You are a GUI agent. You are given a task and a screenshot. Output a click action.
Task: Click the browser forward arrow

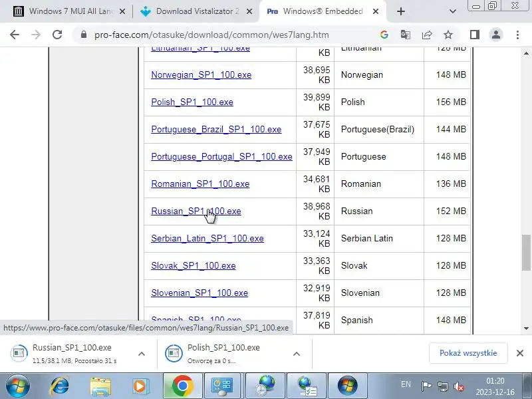click(36, 35)
